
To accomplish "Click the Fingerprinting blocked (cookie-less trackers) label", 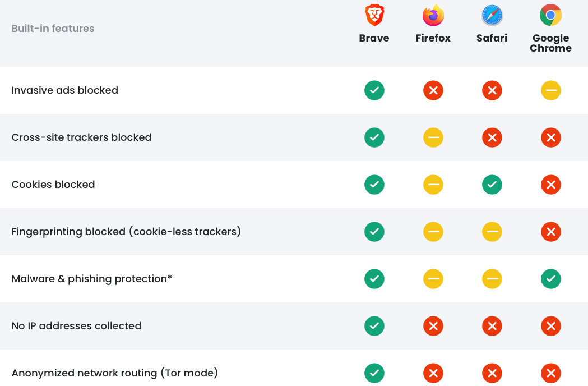I will point(126,231).
